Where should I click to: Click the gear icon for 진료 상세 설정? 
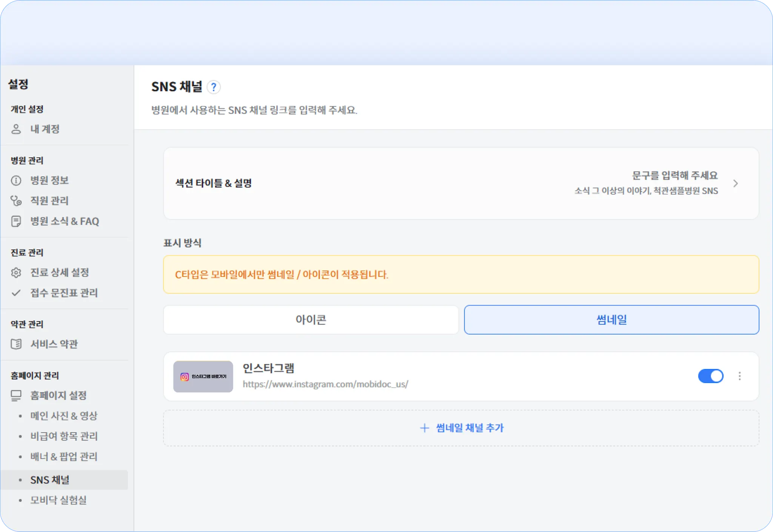point(16,272)
